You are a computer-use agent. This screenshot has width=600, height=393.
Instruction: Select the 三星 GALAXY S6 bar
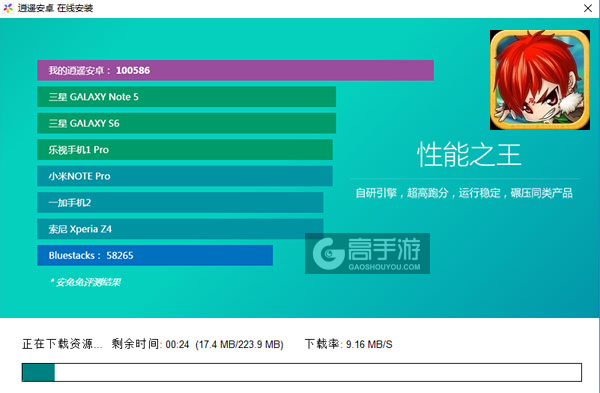[x=186, y=123]
